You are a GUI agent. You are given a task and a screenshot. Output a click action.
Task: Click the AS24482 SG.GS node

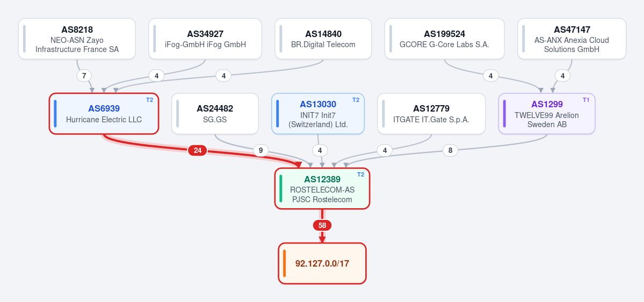tap(215, 114)
